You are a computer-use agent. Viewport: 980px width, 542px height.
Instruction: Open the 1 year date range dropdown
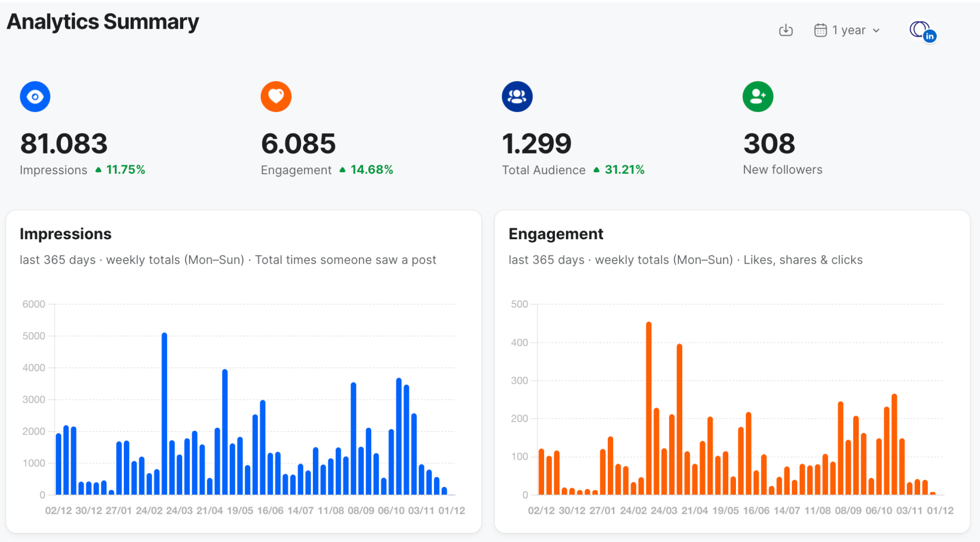(x=848, y=31)
